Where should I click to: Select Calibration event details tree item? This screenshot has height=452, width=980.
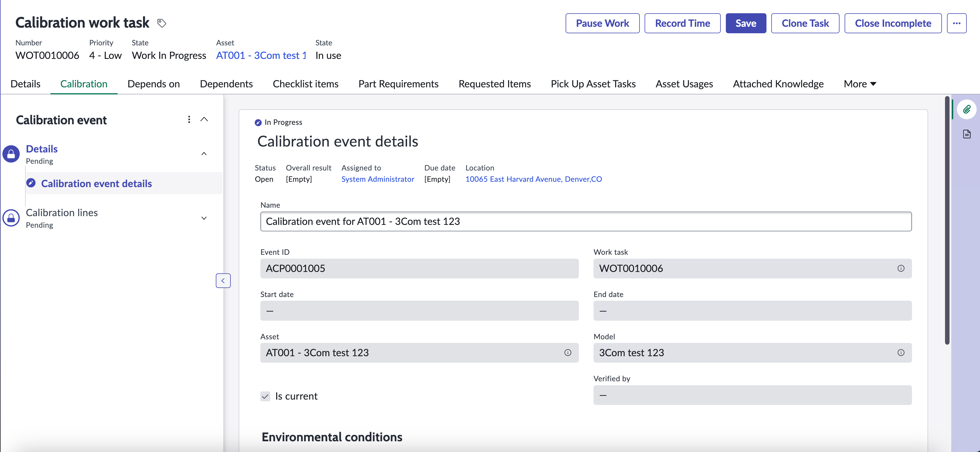[124, 183]
